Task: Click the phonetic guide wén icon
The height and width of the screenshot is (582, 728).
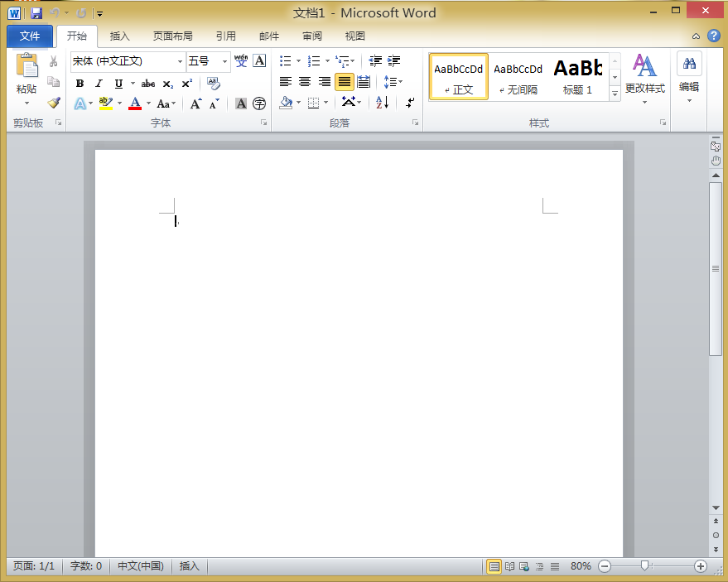Action: pyautogui.click(x=241, y=60)
